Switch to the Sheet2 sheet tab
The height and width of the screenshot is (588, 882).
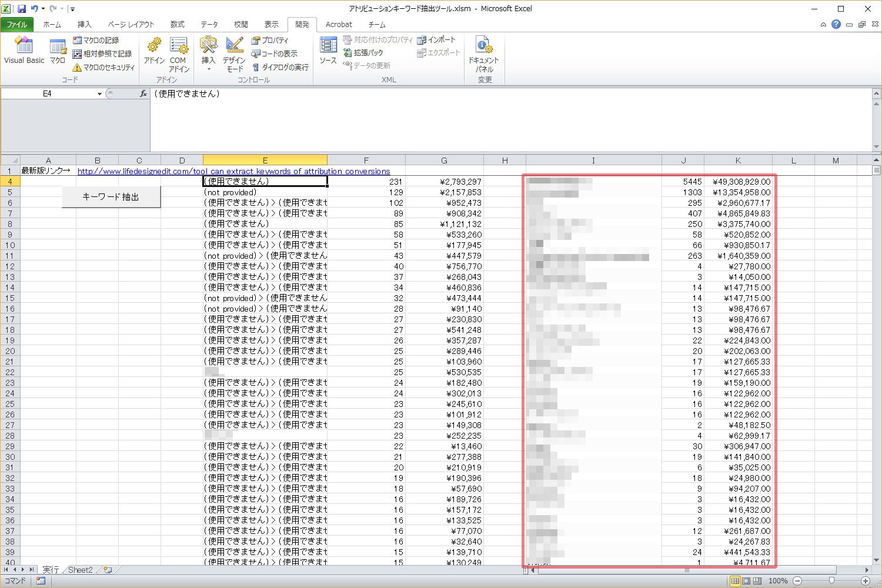81,570
